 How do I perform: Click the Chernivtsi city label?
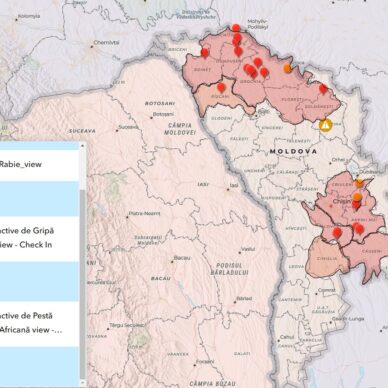pos(106,43)
